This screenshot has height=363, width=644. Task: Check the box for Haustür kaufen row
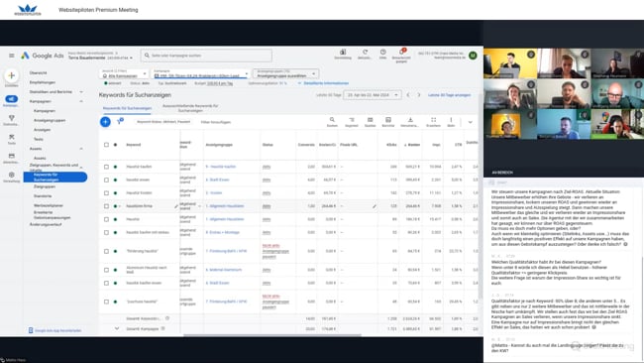[106, 167]
